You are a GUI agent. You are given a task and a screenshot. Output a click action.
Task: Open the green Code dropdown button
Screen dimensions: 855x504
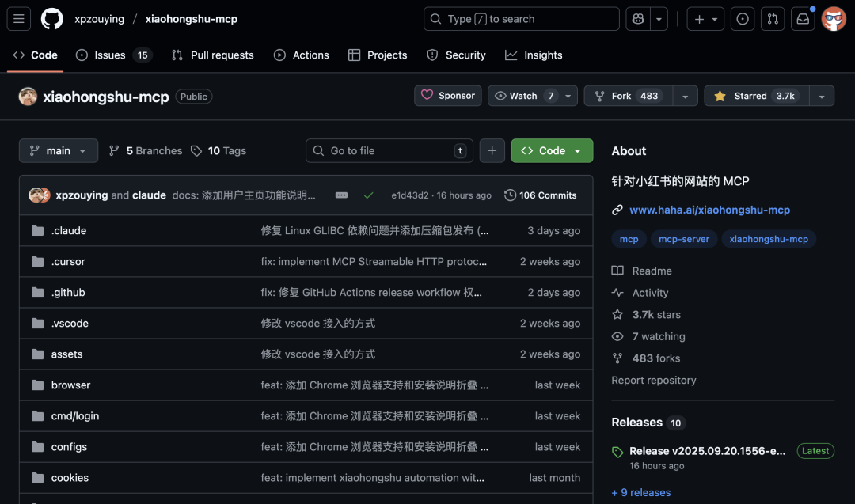point(552,151)
